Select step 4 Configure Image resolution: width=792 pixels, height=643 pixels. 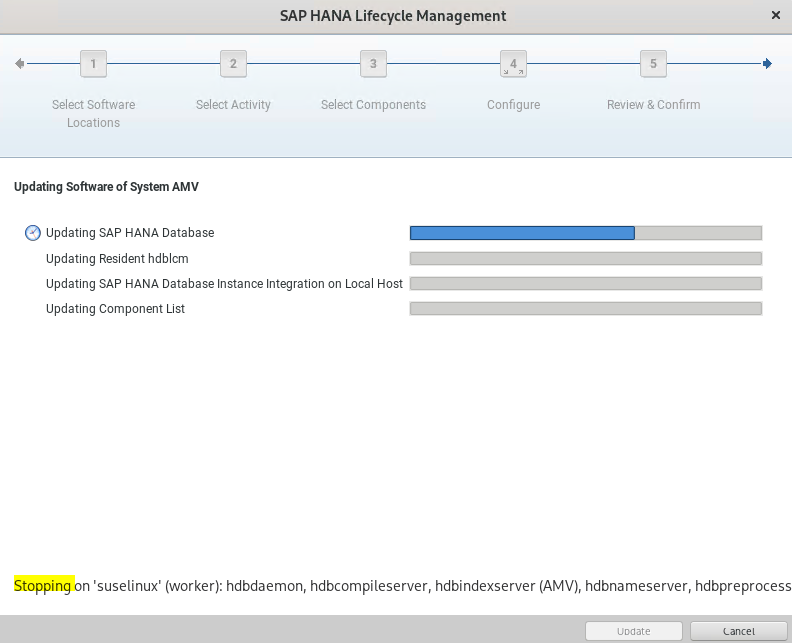(513, 64)
